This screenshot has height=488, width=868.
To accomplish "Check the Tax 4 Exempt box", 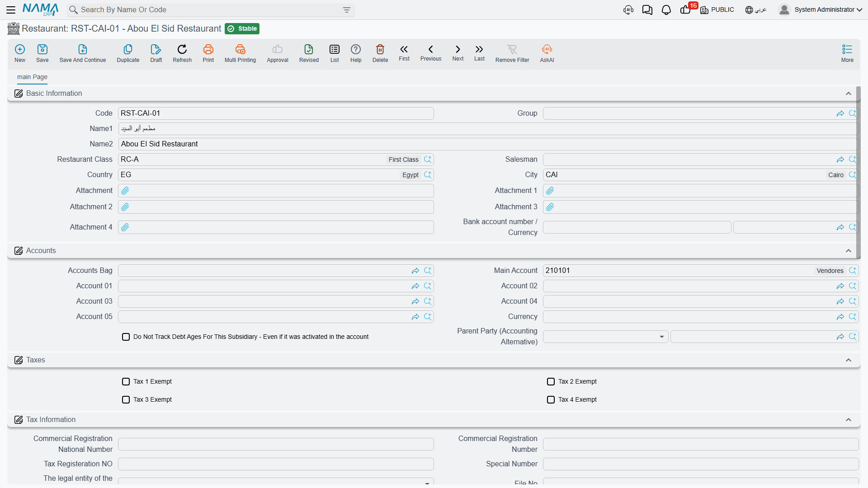I will click(551, 400).
